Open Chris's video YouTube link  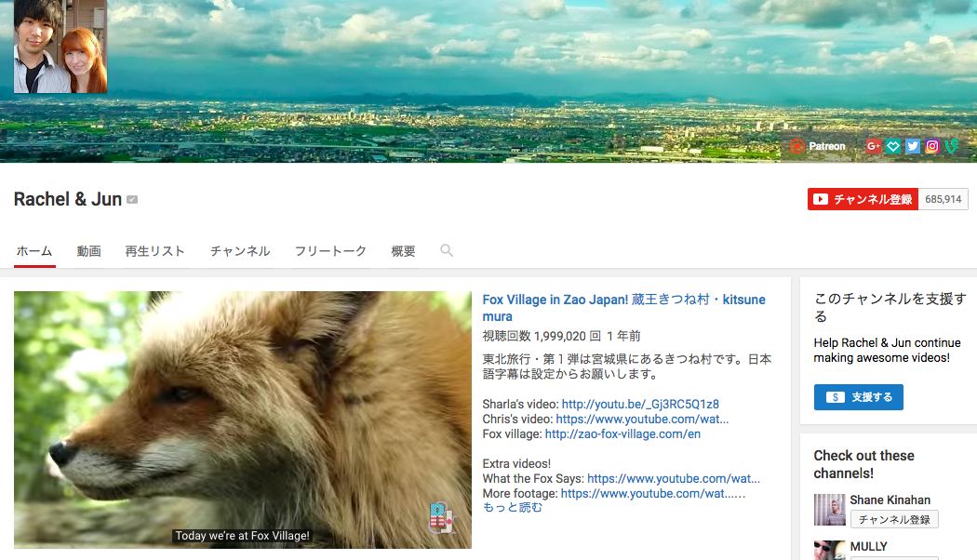[642, 420]
